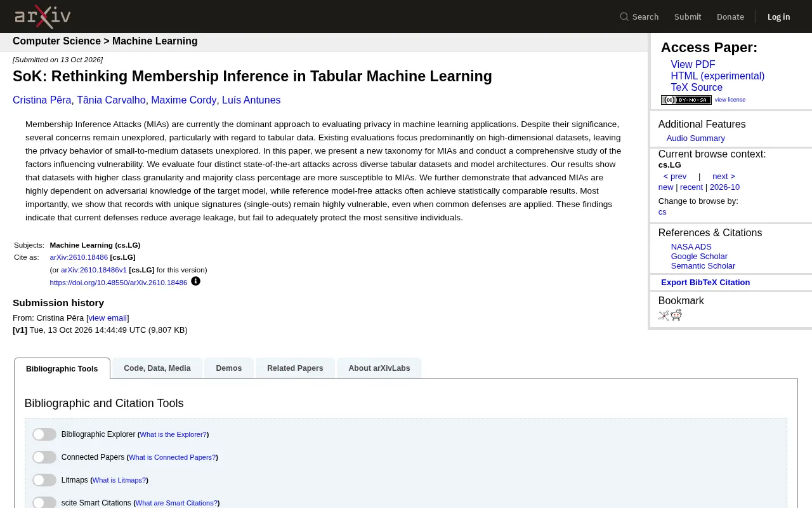Screen dimensions: 812x508
Task: Click the Submit link in the header
Action: [x=688, y=17]
